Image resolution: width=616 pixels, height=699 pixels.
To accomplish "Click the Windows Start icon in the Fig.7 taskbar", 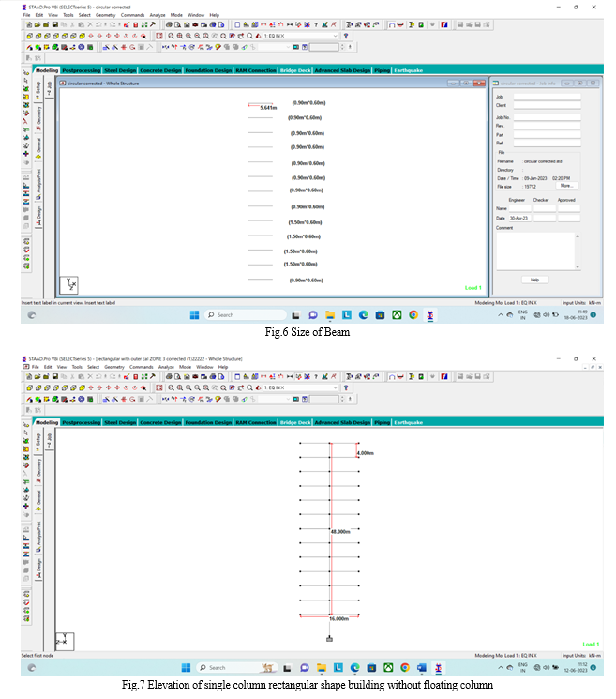I will pos(188,667).
